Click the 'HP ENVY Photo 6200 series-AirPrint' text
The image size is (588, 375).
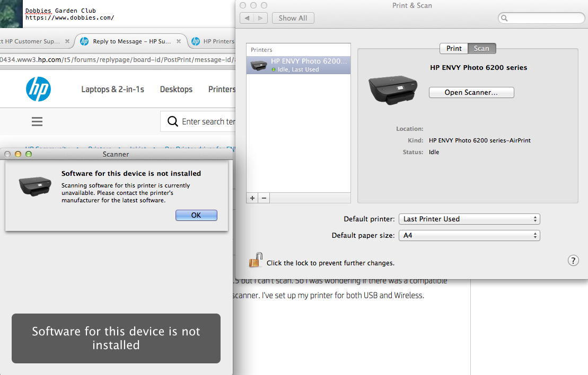point(480,140)
